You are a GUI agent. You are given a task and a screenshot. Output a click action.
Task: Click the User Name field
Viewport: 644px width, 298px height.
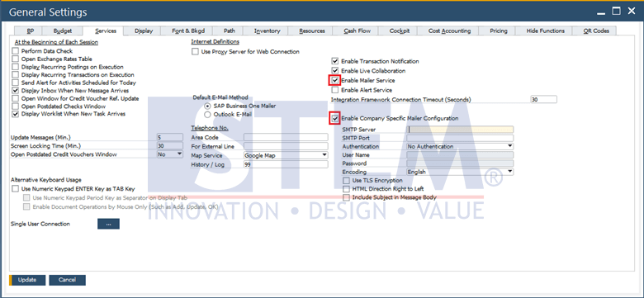[x=460, y=155]
